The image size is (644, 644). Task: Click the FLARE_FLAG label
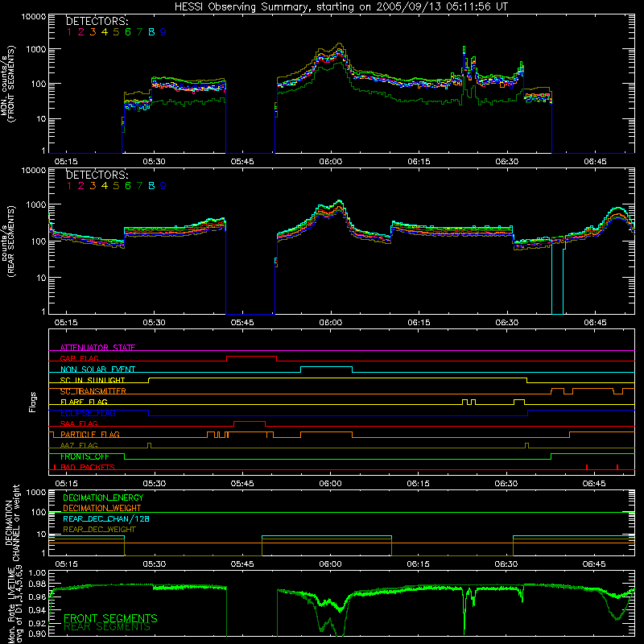84,402
